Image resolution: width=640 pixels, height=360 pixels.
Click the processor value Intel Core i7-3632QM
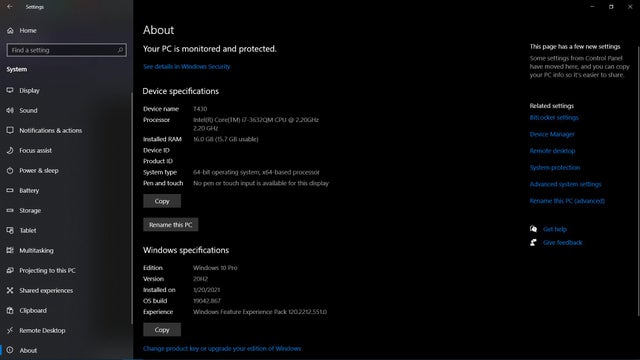tap(256, 124)
